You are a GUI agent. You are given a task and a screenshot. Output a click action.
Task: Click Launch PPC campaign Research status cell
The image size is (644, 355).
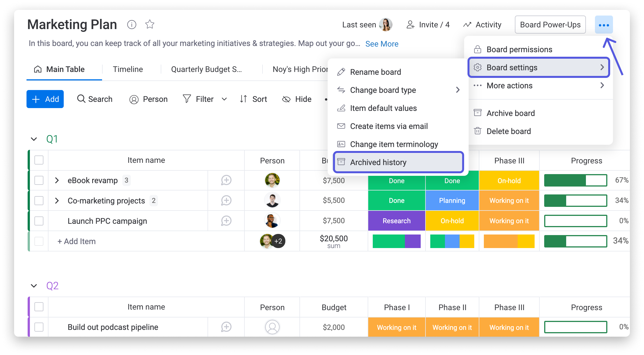coord(396,221)
